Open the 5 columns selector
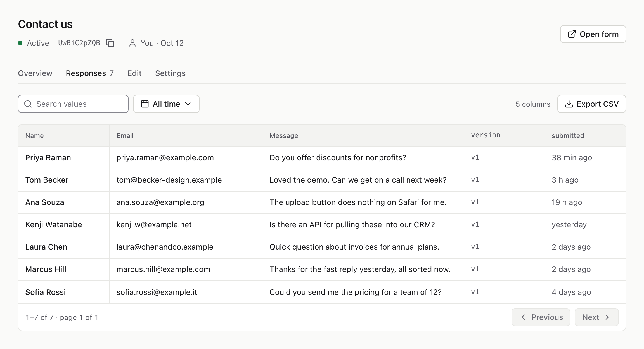The image size is (644, 349). pos(533,104)
